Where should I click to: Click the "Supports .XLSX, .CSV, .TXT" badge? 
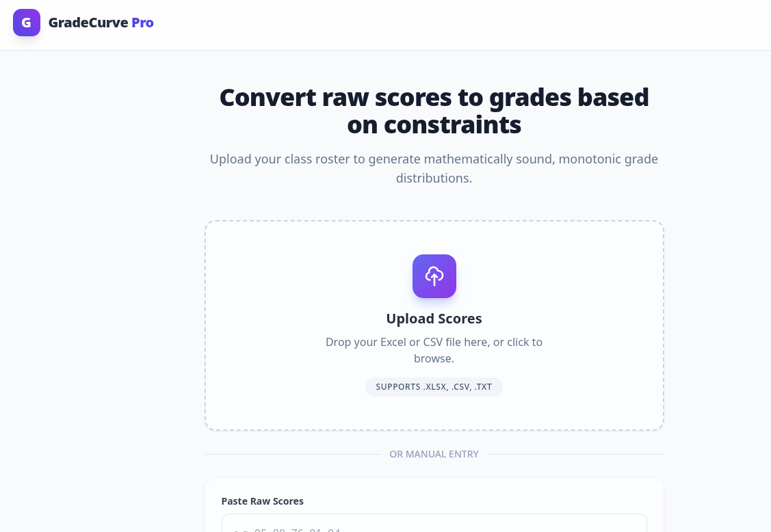pos(434,387)
